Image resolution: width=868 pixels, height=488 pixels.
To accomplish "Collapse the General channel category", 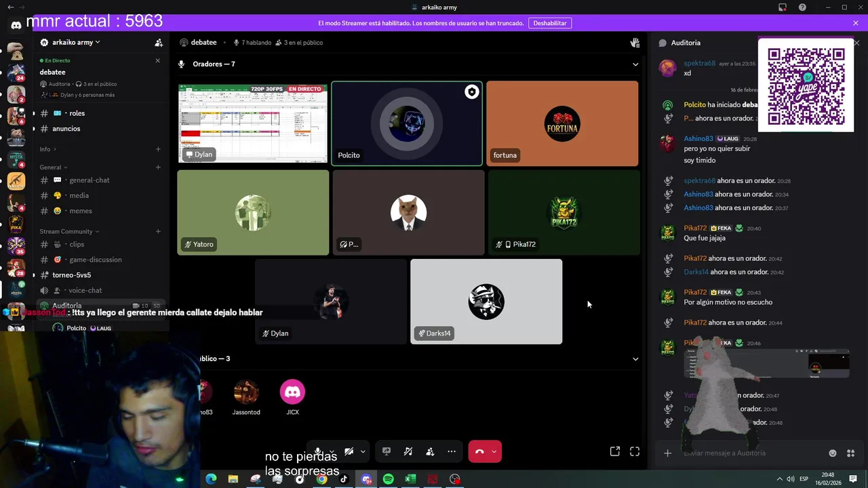I will [x=54, y=167].
